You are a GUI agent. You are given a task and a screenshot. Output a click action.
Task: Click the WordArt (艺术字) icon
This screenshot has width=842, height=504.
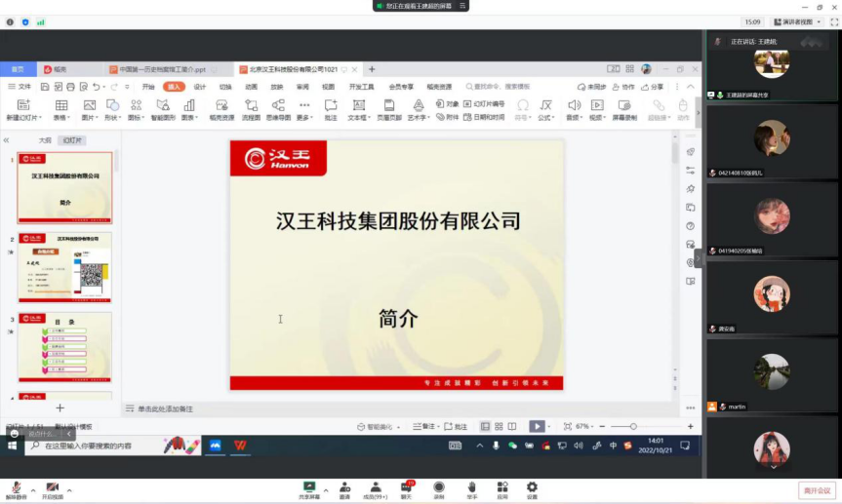[418, 105]
